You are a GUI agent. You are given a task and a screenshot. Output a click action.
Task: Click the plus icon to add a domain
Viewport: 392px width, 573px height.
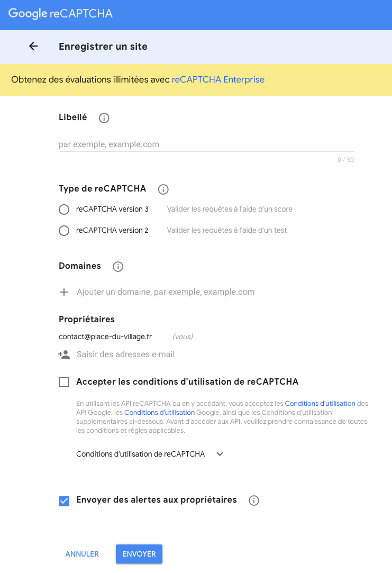64,292
